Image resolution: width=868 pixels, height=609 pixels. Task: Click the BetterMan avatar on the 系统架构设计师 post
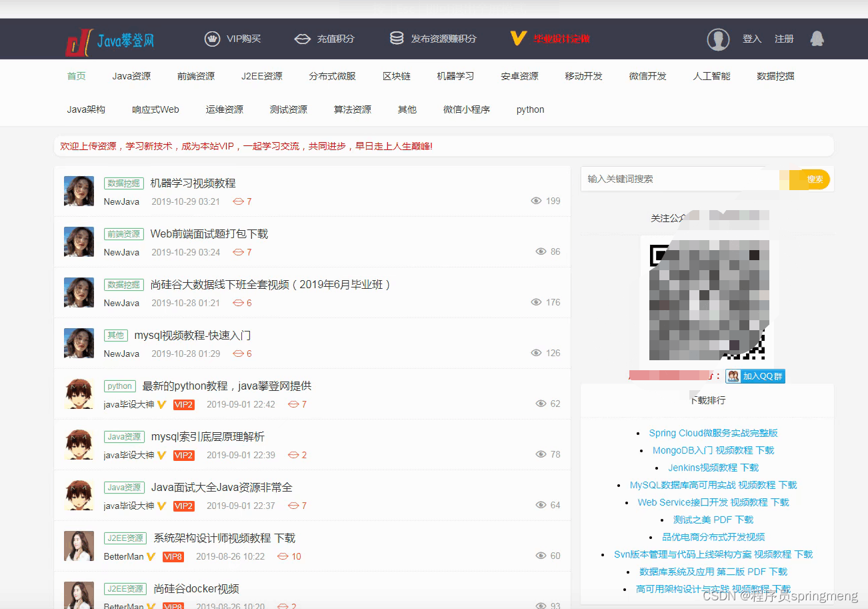[x=79, y=546]
